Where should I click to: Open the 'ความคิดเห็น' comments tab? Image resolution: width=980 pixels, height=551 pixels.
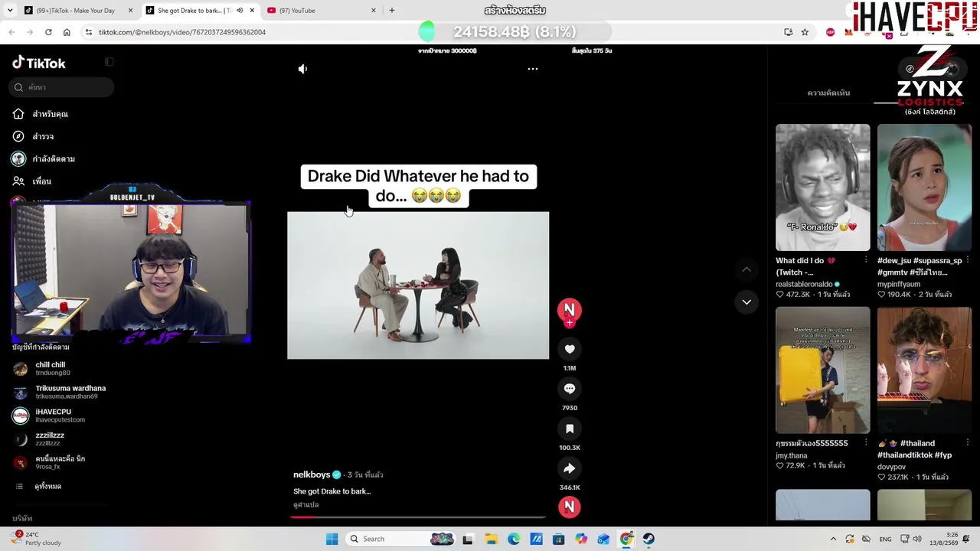coord(828,93)
